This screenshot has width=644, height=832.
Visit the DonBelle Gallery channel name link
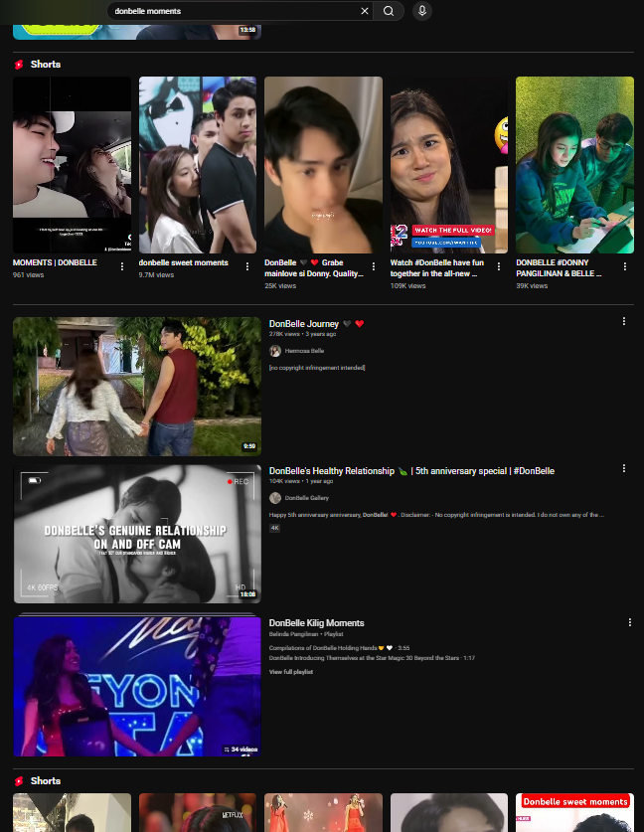pos(307,498)
